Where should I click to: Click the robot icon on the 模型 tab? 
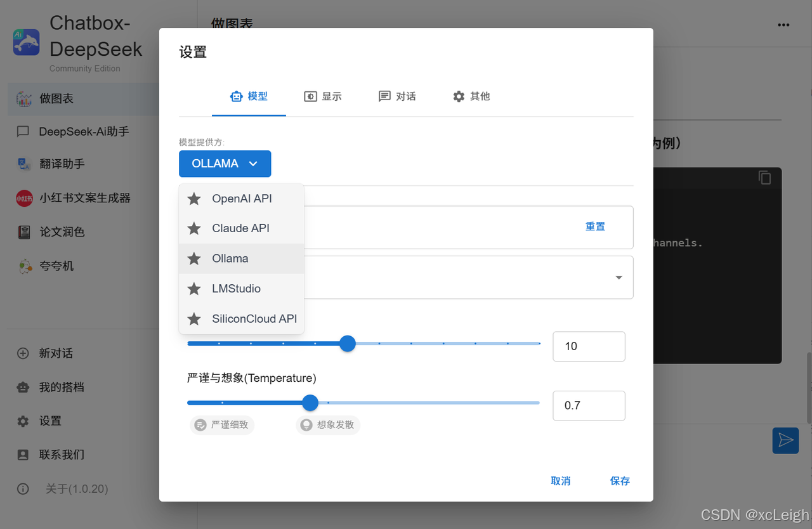click(236, 96)
